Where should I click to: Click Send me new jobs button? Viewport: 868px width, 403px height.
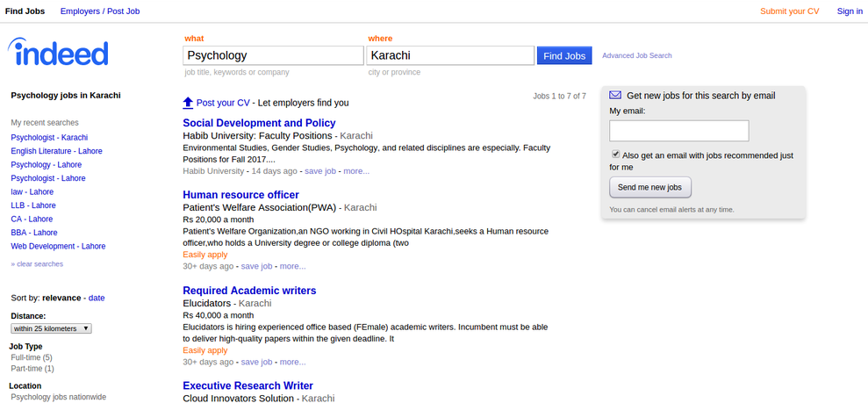pyautogui.click(x=650, y=187)
